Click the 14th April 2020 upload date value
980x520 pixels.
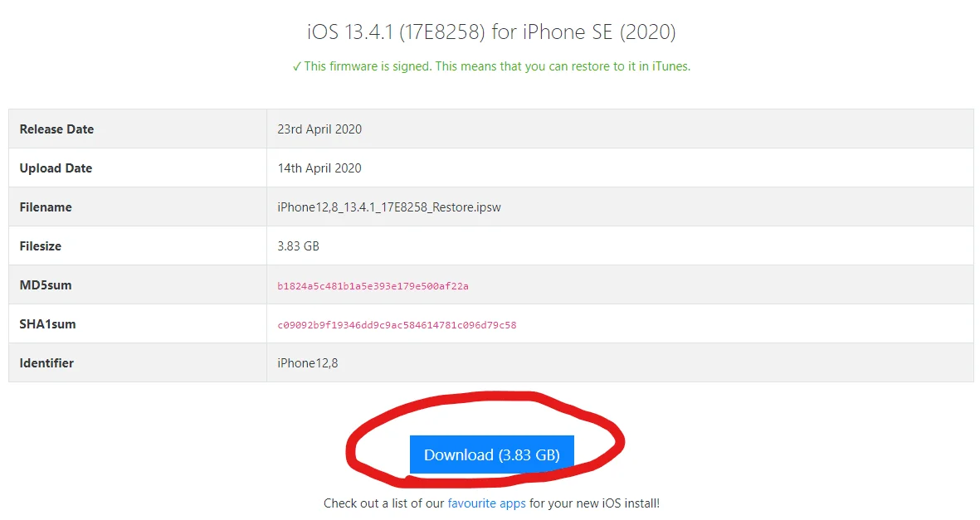coord(319,168)
